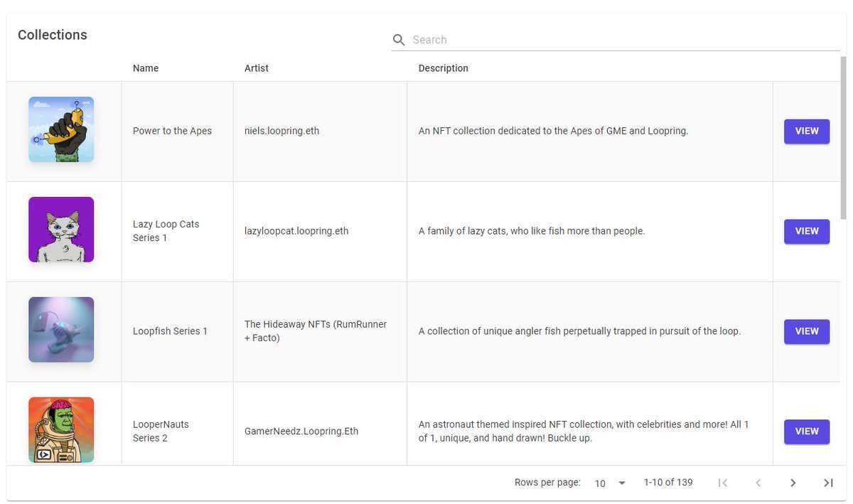The image size is (853, 504).
Task: Open the rows per page dropdown
Action: [x=611, y=483]
